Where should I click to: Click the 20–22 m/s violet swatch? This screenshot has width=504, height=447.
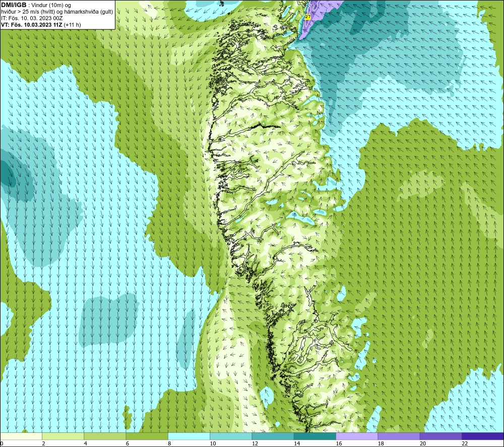tap(440, 436)
